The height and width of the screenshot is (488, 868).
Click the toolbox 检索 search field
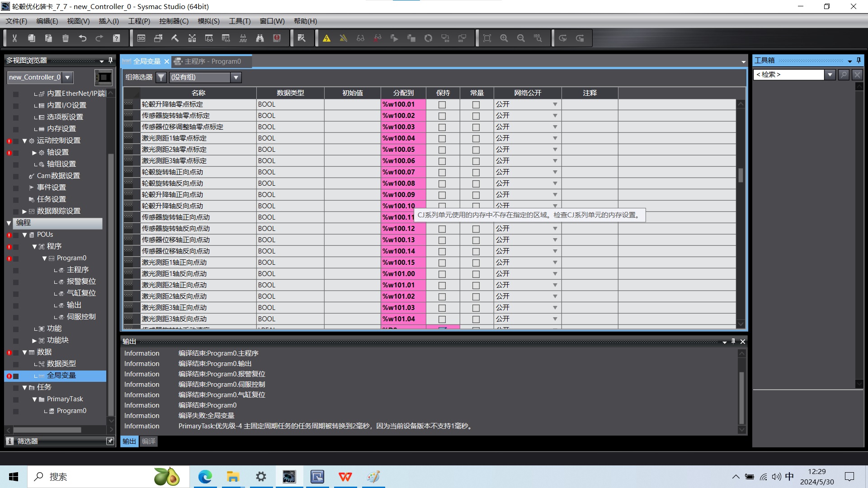click(x=789, y=75)
